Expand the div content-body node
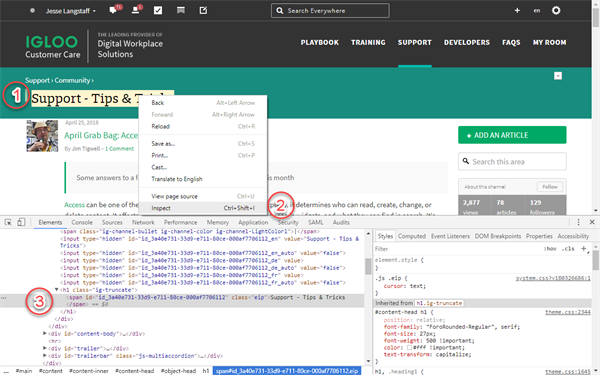Viewport: 600px width, 375px height. 45,334
